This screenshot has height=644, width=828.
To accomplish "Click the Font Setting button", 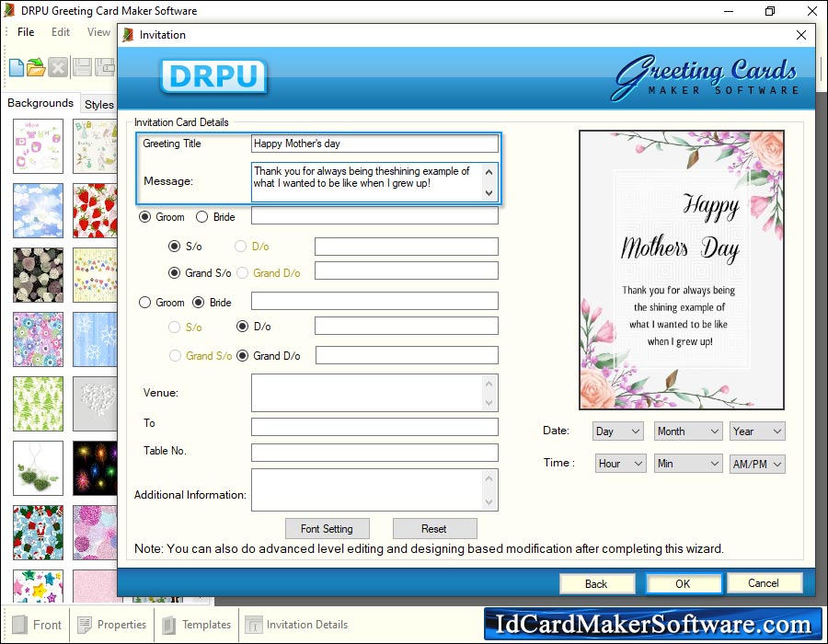I will tap(327, 528).
